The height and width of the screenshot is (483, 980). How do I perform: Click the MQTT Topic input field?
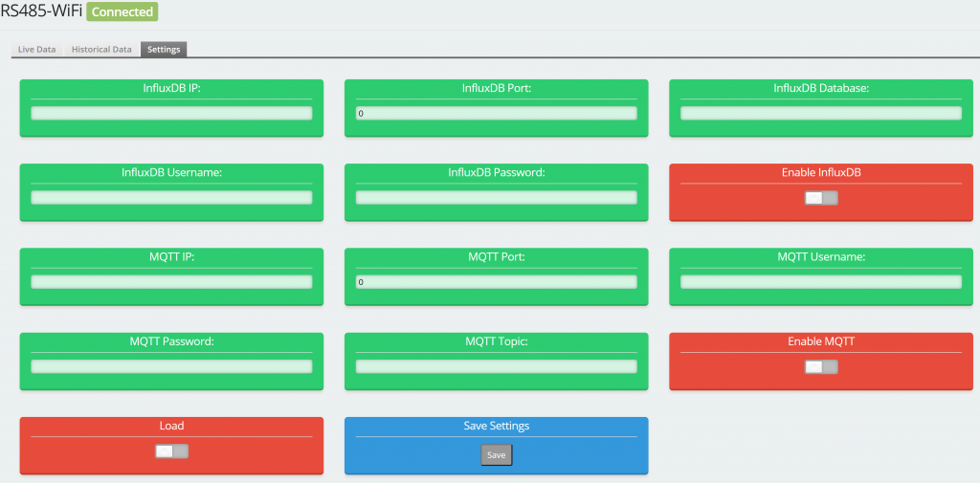coord(496,366)
